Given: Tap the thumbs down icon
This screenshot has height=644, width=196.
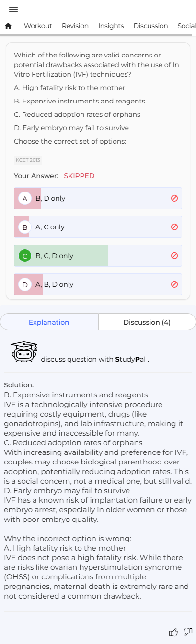Looking at the screenshot, I should pos(188,633).
